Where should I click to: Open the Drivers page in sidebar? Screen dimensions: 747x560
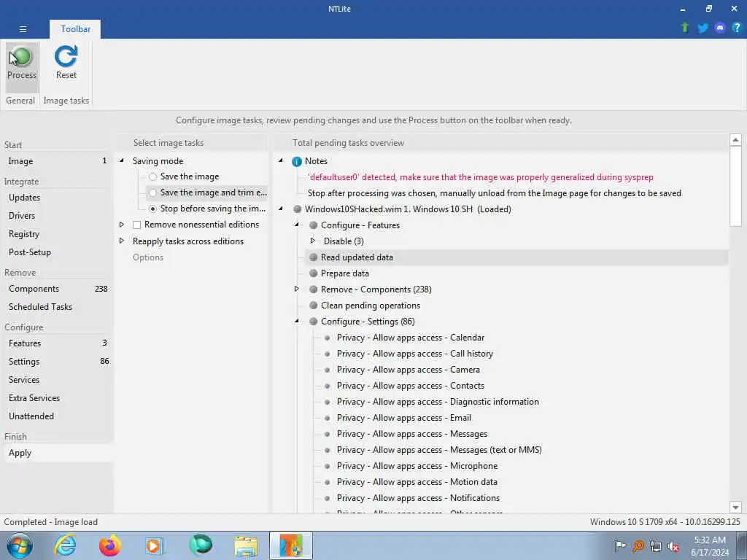pos(57,216)
